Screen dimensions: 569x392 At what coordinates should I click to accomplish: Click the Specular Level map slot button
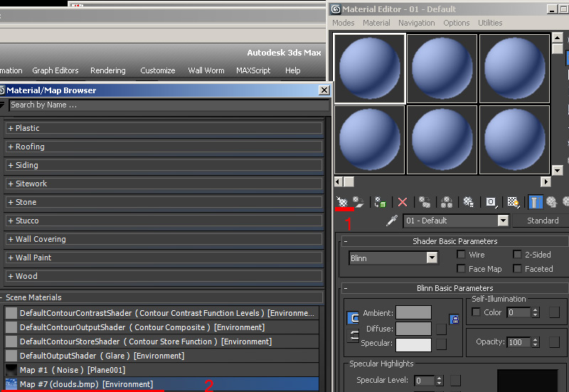click(455, 381)
